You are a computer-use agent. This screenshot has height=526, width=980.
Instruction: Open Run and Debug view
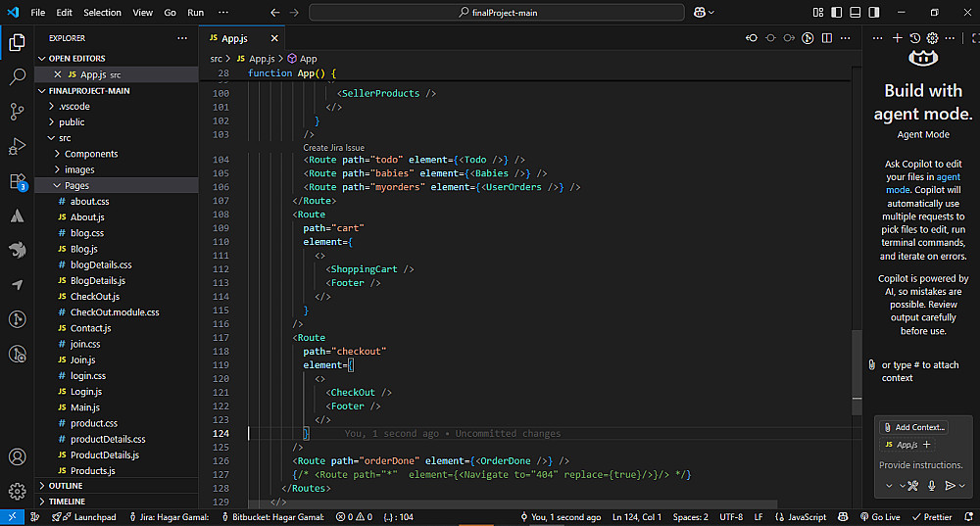(x=17, y=146)
